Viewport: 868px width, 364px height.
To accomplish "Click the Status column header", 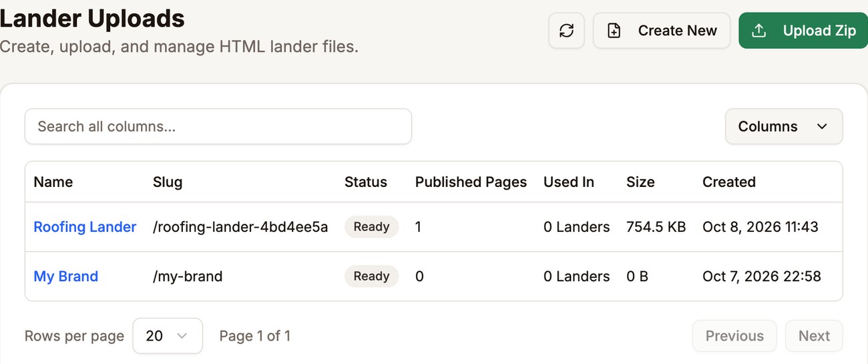I will [366, 182].
